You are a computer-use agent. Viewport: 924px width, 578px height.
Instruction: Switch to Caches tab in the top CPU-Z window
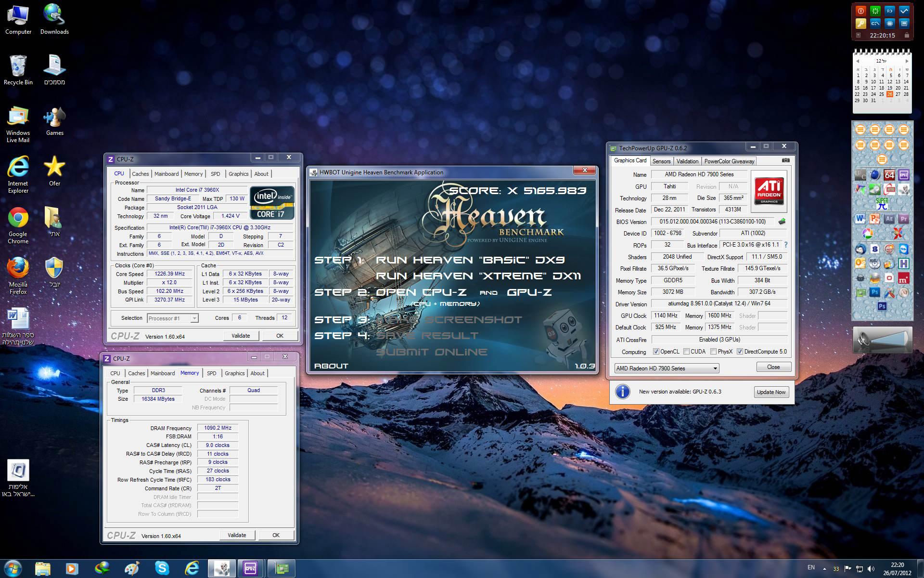(x=140, y=174)
